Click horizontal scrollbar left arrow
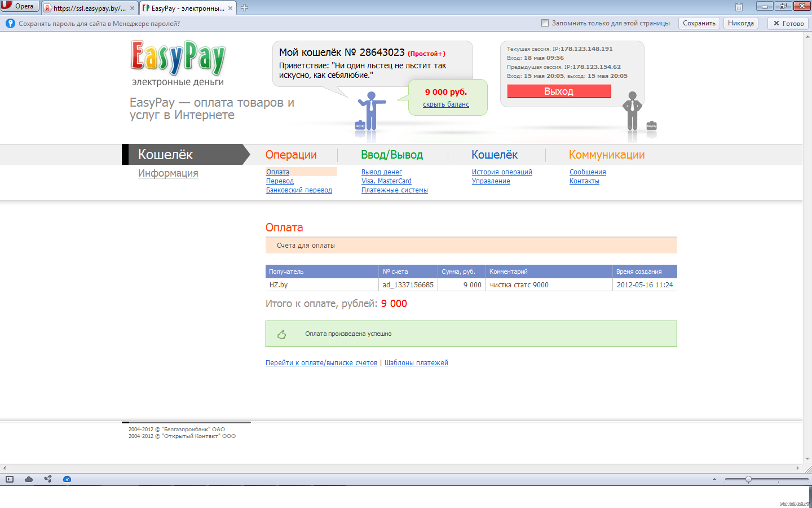The height and width of the screenshot is (508, 812). coord(5,468)
